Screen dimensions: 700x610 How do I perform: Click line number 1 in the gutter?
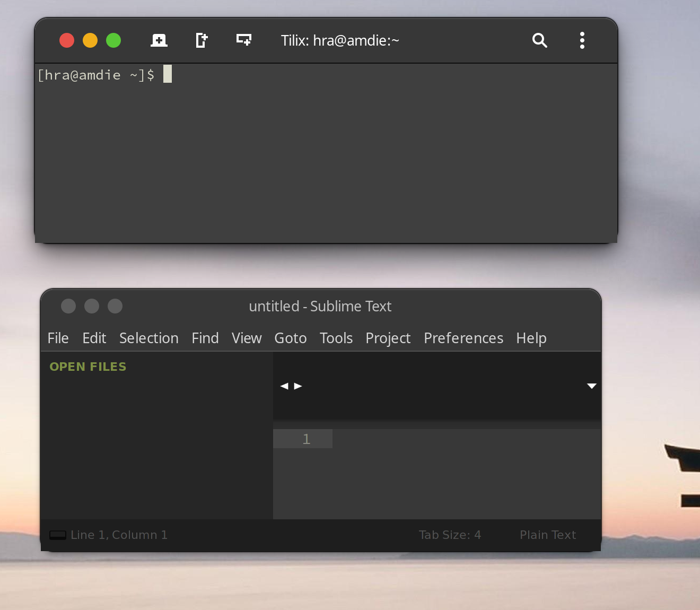(307, 439)
